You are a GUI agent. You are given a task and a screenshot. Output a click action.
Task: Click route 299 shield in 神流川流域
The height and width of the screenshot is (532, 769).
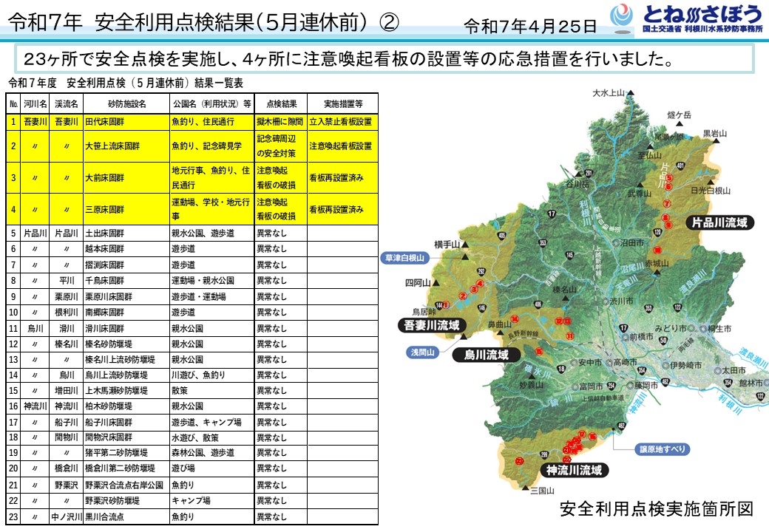pos(544,454)
